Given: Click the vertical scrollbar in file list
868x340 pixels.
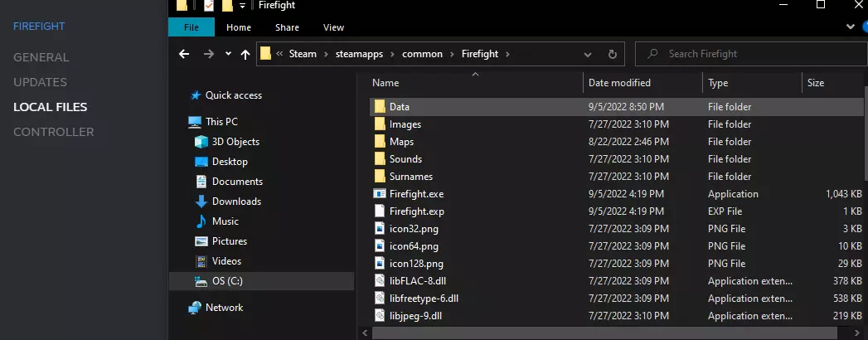Looking at the screenshot, I should pyautogui.click(x=866, y=133).
